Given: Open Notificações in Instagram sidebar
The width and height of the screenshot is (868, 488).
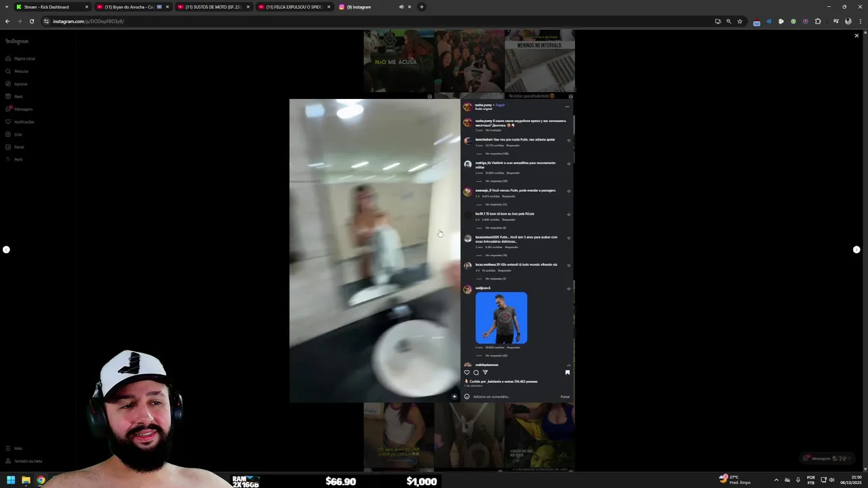Looking at the screenshot, I should (20, 122).
